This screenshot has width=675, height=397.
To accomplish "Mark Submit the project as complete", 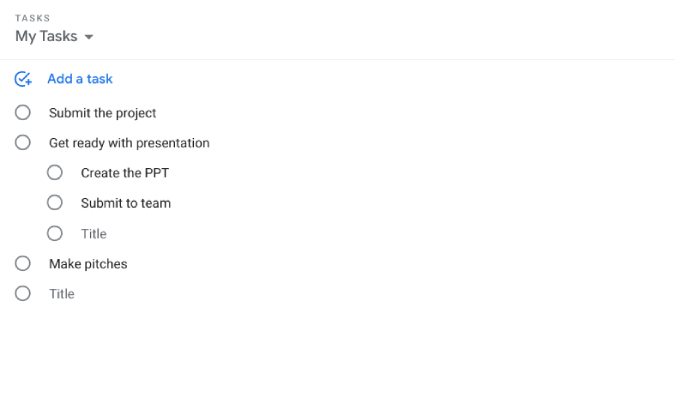I will tap(22, 112).
